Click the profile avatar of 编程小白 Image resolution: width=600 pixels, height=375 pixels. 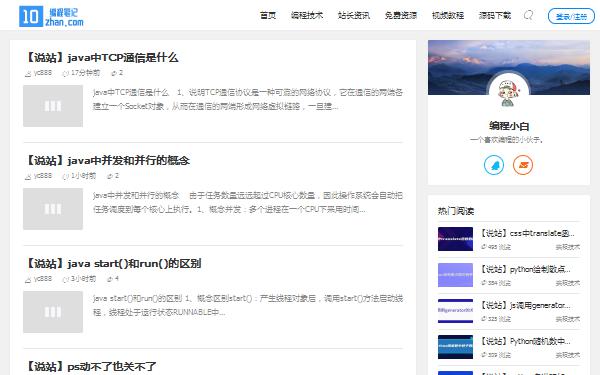pyautogui.click(x=509, y=92)
